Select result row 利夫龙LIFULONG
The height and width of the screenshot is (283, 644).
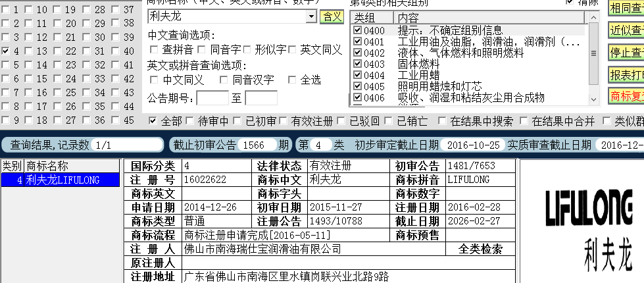(61, 180)
